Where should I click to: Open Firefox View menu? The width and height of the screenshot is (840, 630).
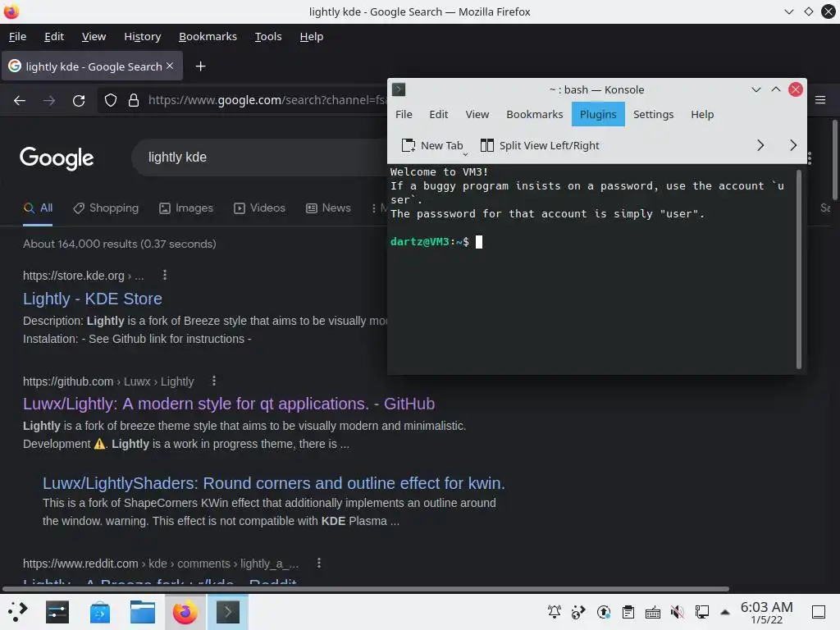pyautogui.click(x=94, y=36)
